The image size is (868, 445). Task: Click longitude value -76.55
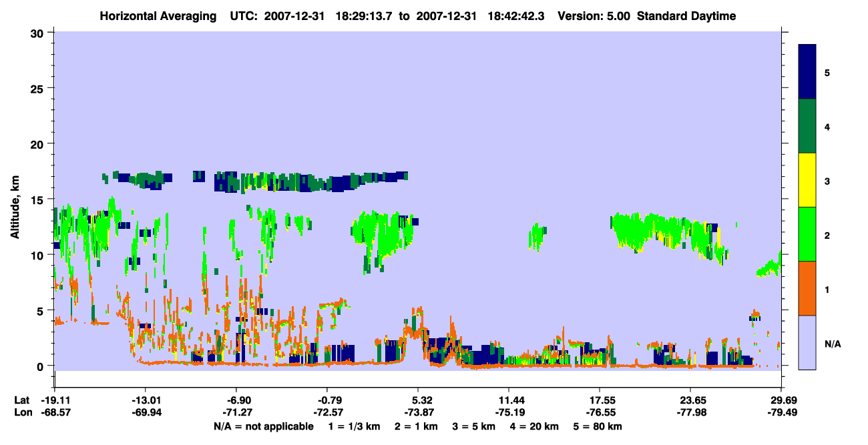click(600, 412)
